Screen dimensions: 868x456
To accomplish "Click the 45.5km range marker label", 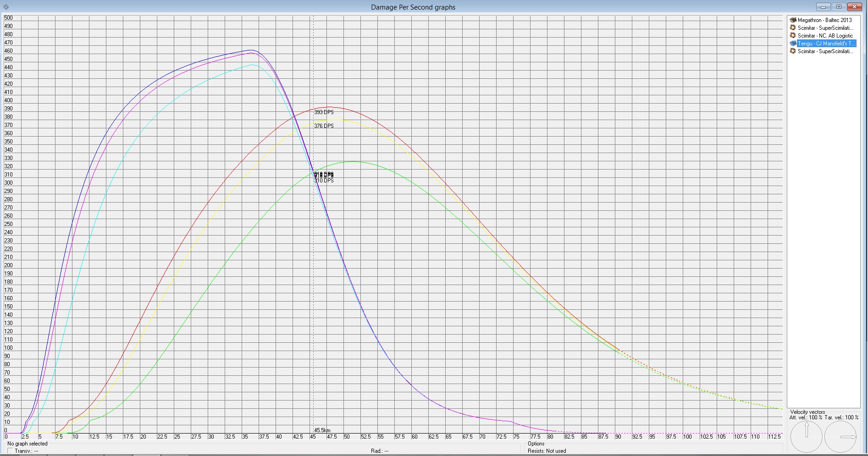I will (322, 430).
